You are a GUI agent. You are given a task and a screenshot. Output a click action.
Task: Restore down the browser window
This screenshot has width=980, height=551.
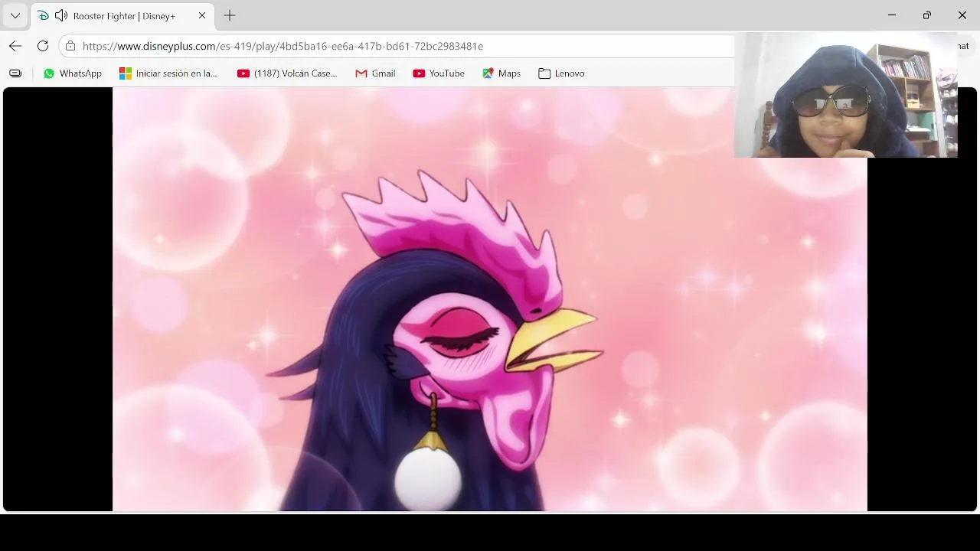[927, 15]
